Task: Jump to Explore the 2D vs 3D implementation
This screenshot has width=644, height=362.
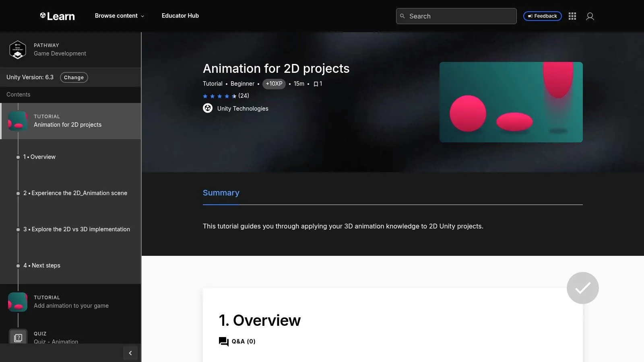Action: click(x=76, y=229)
